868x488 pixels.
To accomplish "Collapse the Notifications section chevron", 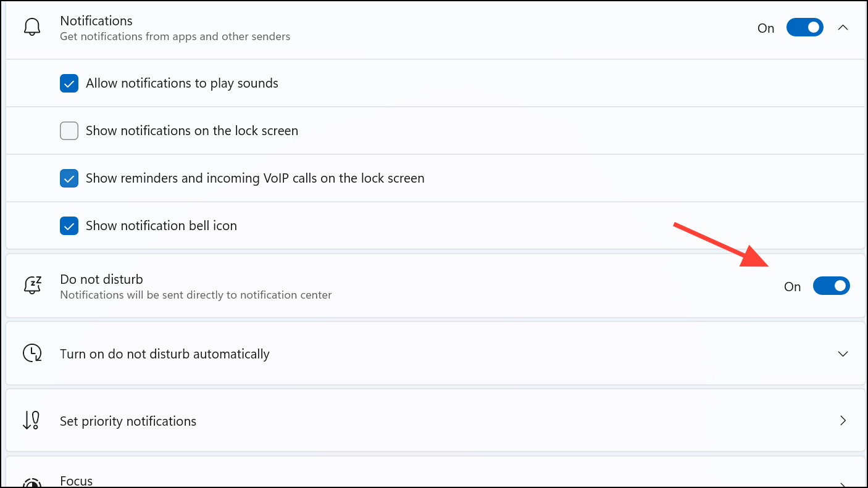I will [x=843, y=28].
